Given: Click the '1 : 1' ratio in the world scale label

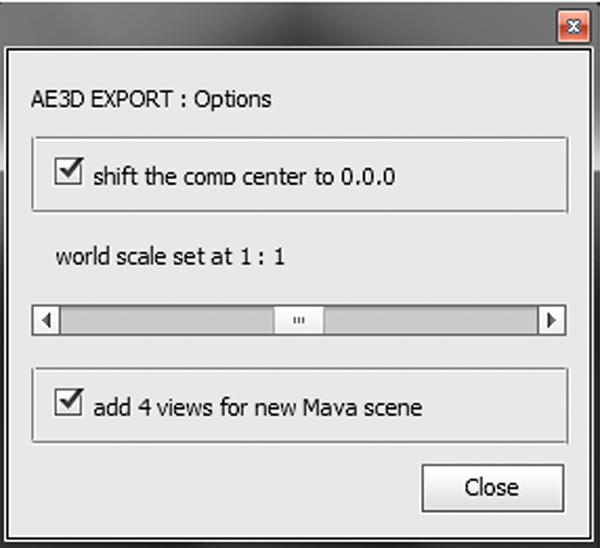Looking at the screenshot, I should point(262,256).
